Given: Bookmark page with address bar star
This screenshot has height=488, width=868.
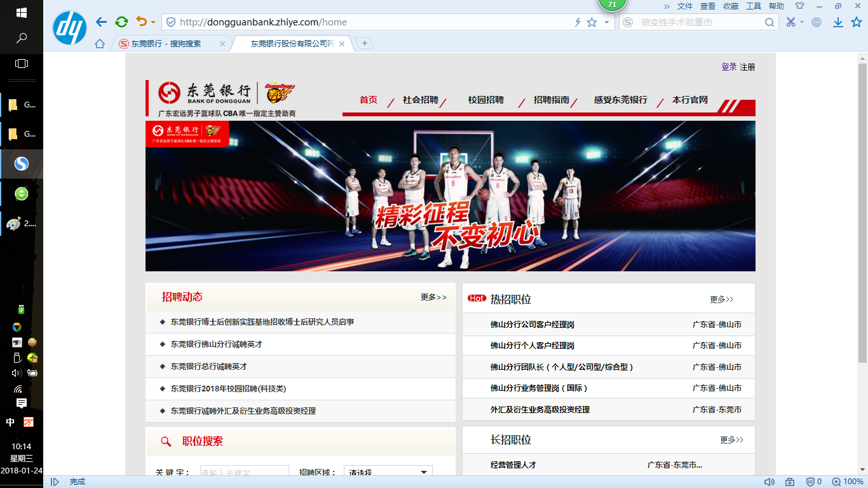Looking at the screenshot, I should pyautogui.click(x=592, y=22).
